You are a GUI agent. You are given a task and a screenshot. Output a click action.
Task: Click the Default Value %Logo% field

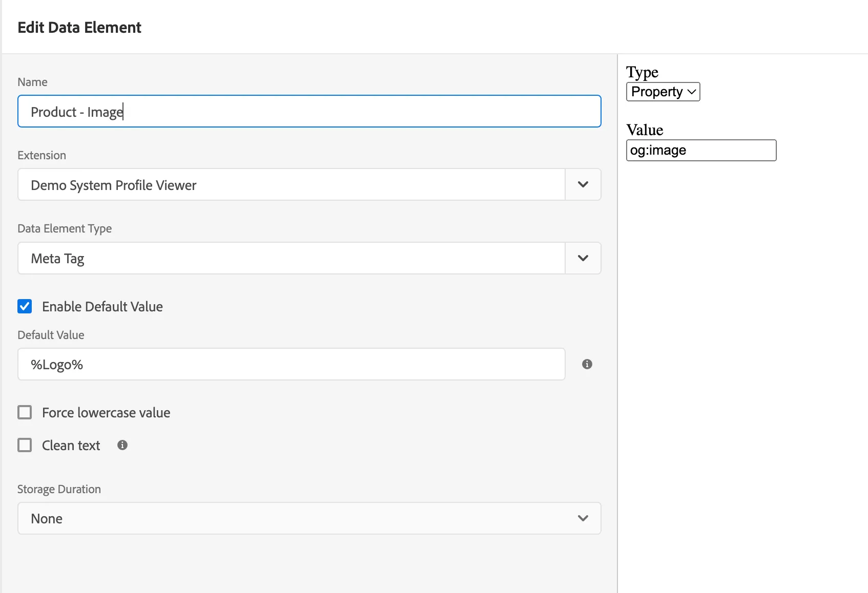[x=292, y=364]
